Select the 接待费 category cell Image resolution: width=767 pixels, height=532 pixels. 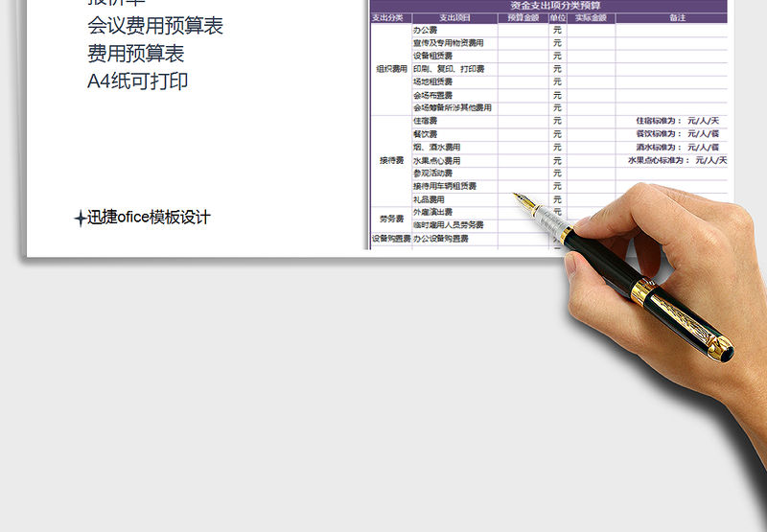(391, 160)
